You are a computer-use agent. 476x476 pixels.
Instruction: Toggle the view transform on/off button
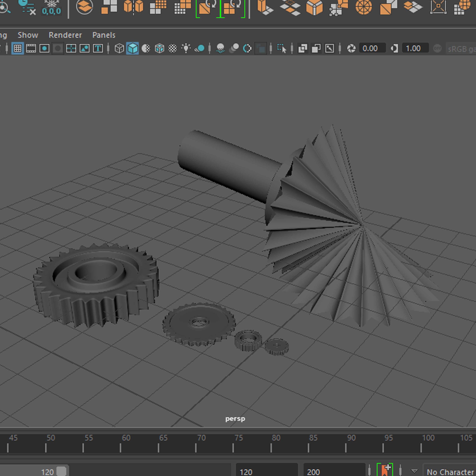tap(437, 48)
